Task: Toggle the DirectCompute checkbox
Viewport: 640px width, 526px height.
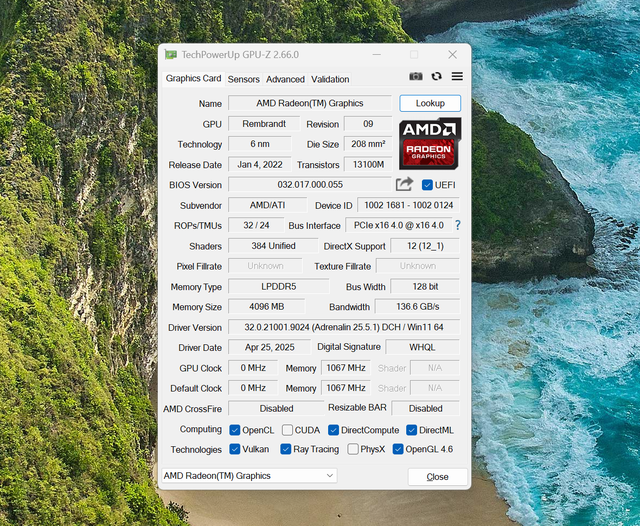Action: click(333, 430)
